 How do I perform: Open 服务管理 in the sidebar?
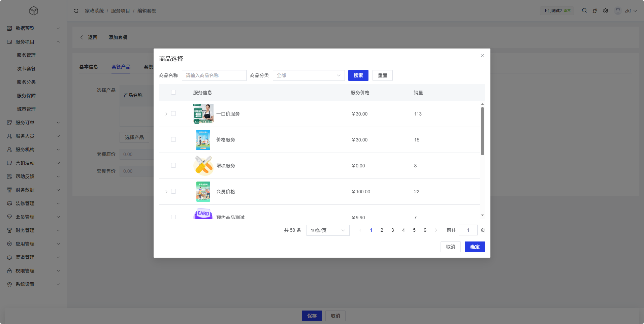pos(26,55)
